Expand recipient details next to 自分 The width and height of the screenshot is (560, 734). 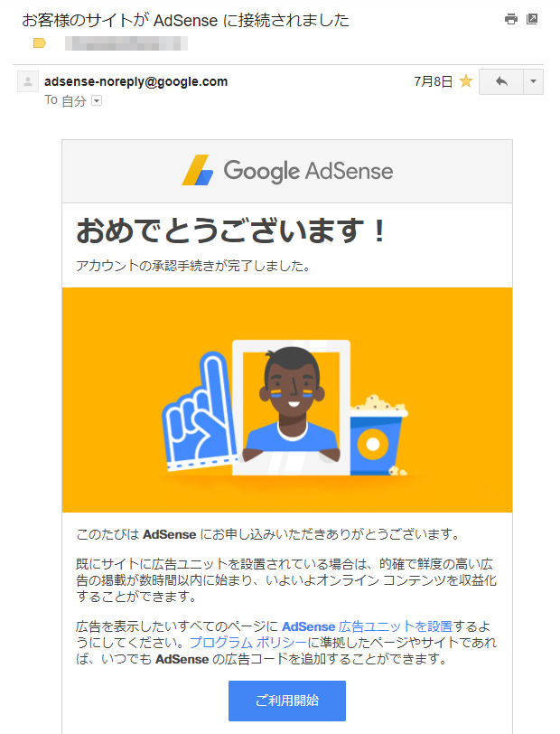(x=97, y=100)
